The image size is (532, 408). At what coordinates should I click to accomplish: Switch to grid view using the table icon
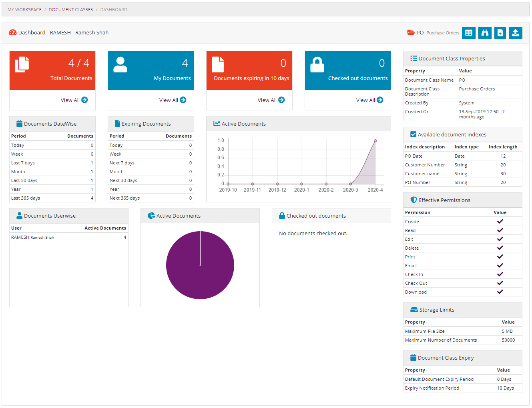point(468,33)
